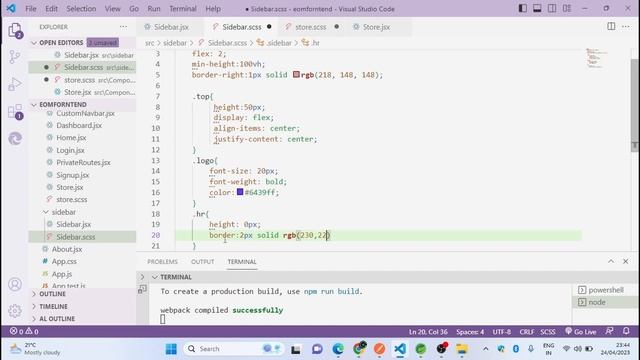Open Manage gear in activity bar
This screenshot has width=640, height=360.
15,311
